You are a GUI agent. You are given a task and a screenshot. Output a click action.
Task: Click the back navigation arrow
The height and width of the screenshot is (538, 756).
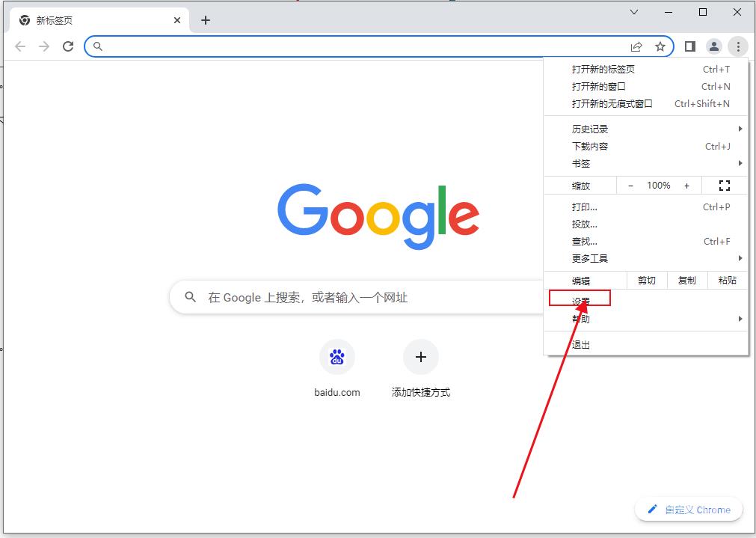(19, 46)
